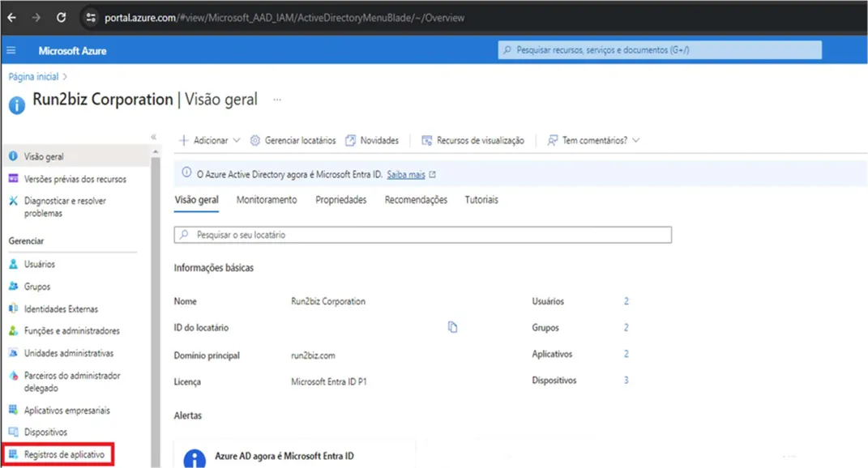The image size is (868, 468).
Task: Click the Funções e administradores icon
Action: [x=13, y=331]
